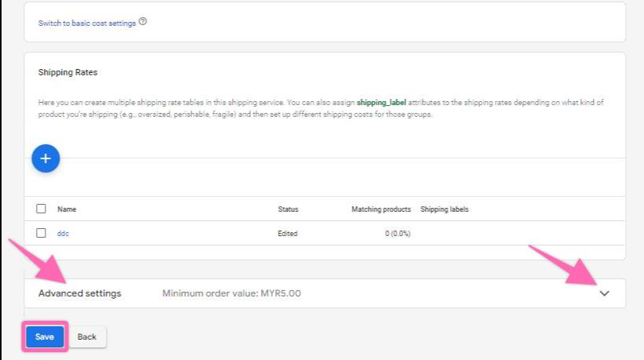Click the Advanced settings section title
This screenshot has width=644, height=360.
coord(80,293)
